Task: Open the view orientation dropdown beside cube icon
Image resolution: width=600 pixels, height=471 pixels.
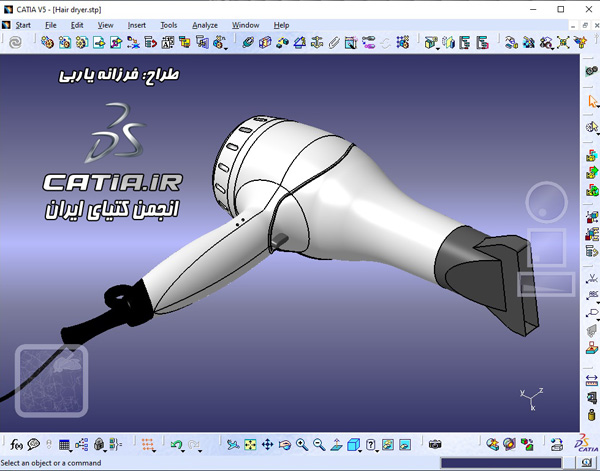Action: coord(360,451)
